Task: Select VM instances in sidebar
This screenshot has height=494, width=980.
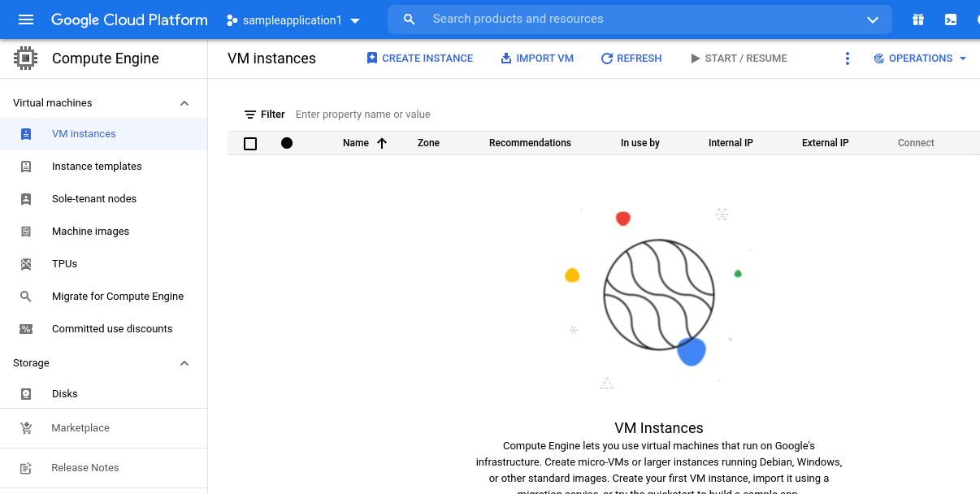Action: click(x=104, y=134)
